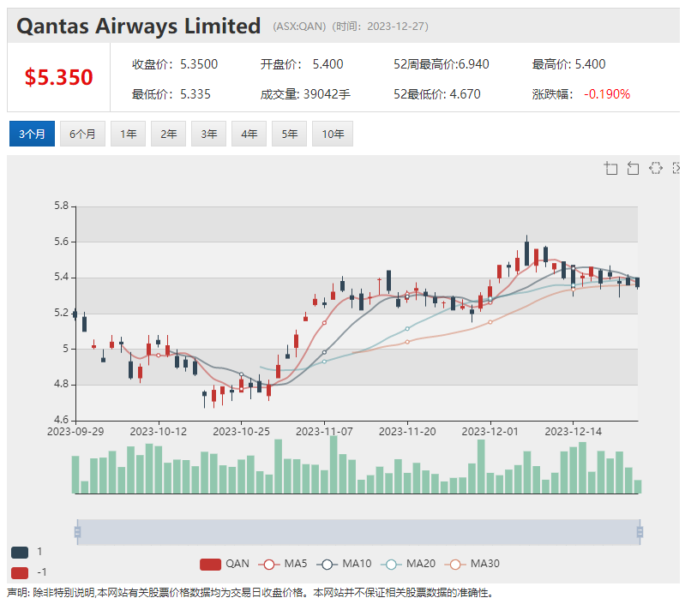Select the horizontal brush selection icon

(x=656, y=168)
